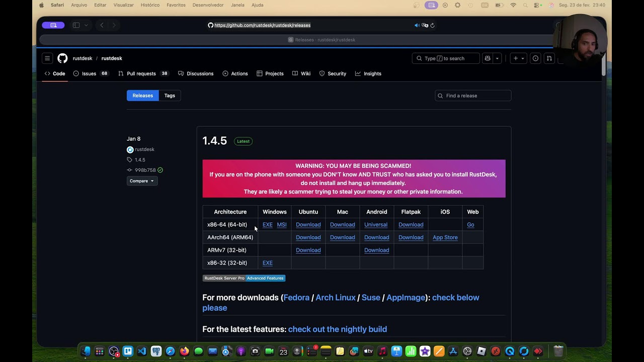Image resolution: width=644 pixels, height=362 pixels.
Task: Open Wi-Fi status in menu bar
Action: point(513,5)
